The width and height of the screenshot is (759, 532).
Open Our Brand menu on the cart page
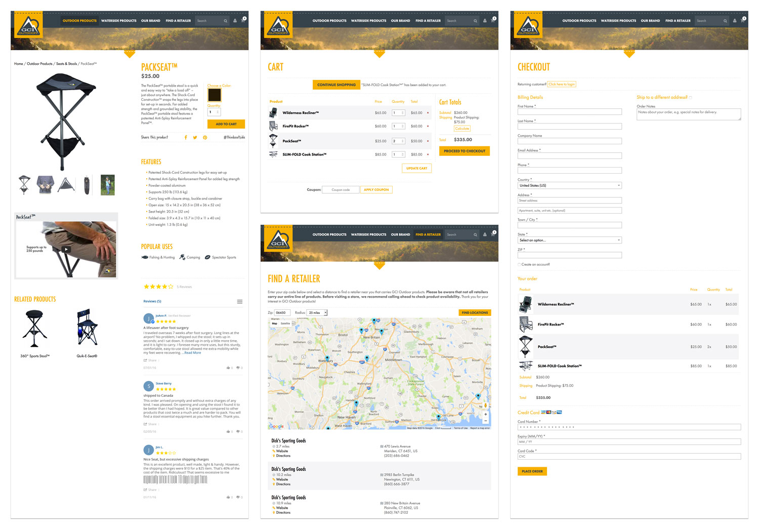400,21
